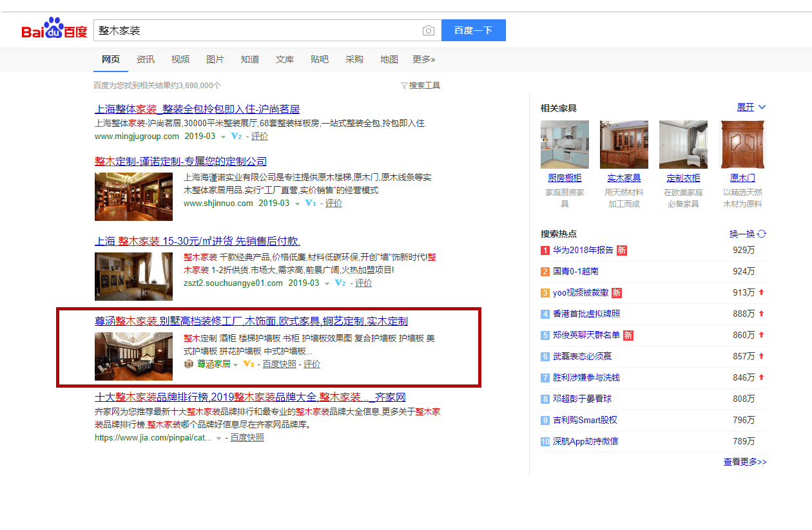Image resolution: width=812 pixels, height=530 pixels.
Task: Open the 上海 整木家装 15-30元 result link
Action: pos(197,241)
